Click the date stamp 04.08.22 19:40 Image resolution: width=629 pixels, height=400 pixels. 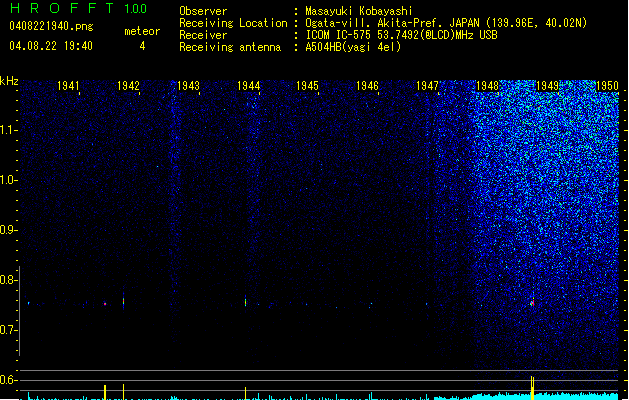tap(51, 46)
